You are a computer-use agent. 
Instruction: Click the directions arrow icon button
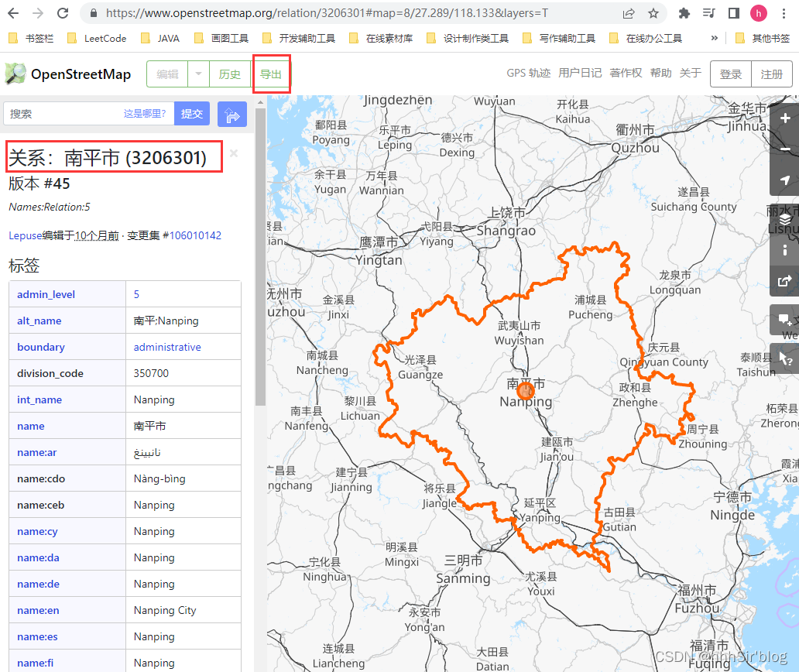(232, 114)
